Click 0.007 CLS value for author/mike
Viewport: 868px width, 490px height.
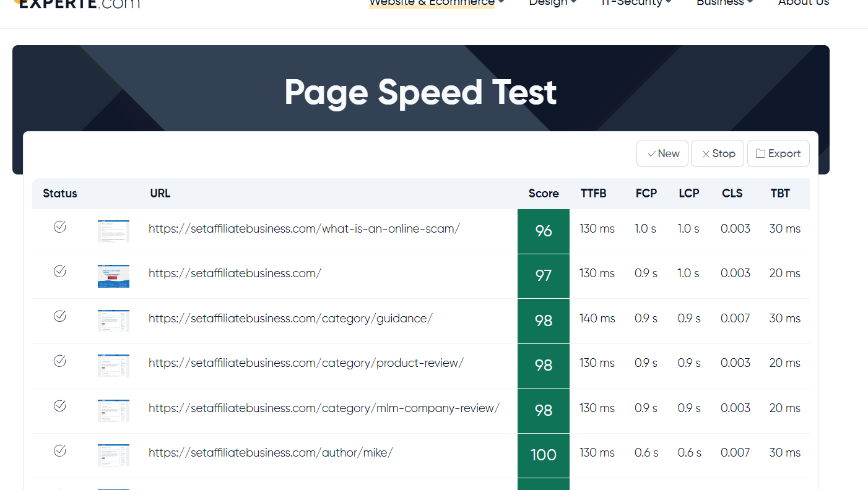[736, 452]
